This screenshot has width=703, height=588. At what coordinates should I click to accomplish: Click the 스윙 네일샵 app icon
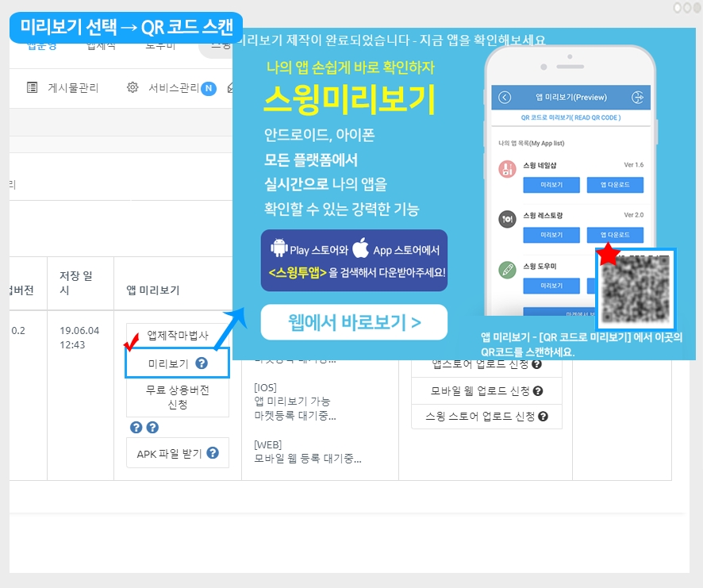pyautogui.click(x=508, y=170)
